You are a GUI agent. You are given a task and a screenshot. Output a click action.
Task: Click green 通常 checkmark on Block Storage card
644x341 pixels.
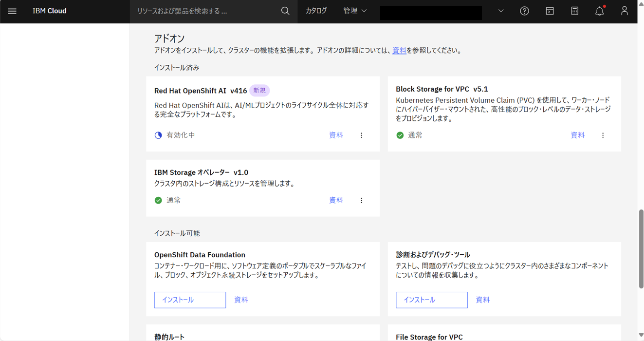pos(400,135)
